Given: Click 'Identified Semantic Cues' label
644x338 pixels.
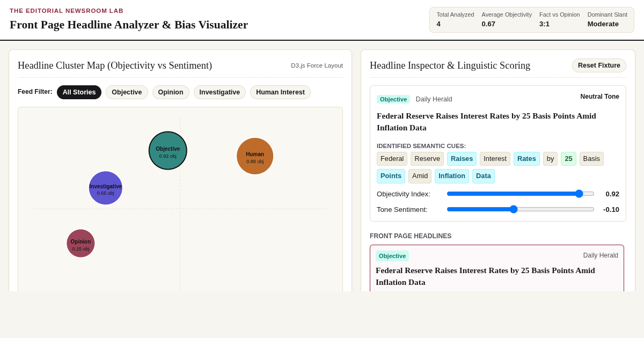Looking at the screenshot, I should pos(421,146).
